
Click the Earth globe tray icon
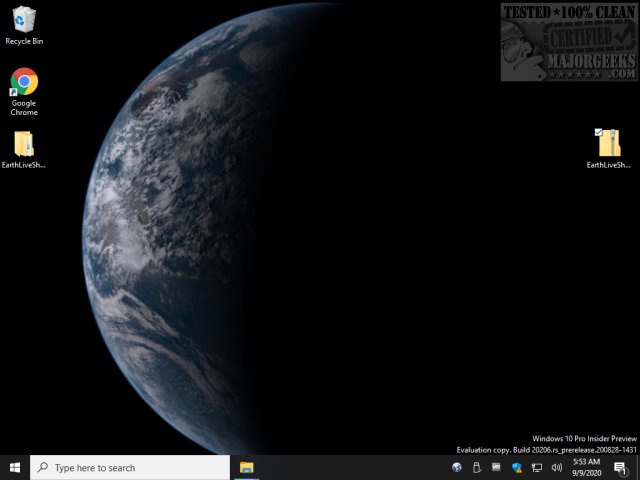click(457, 467)
